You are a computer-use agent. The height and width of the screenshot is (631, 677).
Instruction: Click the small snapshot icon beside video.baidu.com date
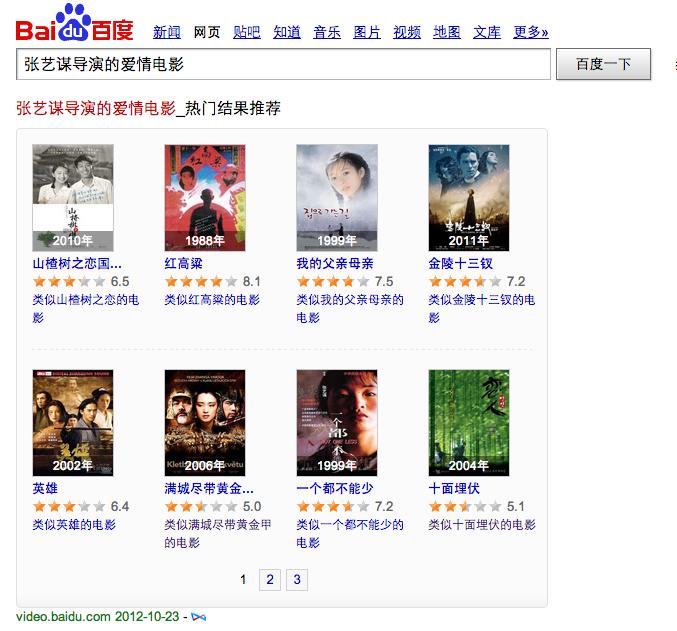(x=199, y=617)
